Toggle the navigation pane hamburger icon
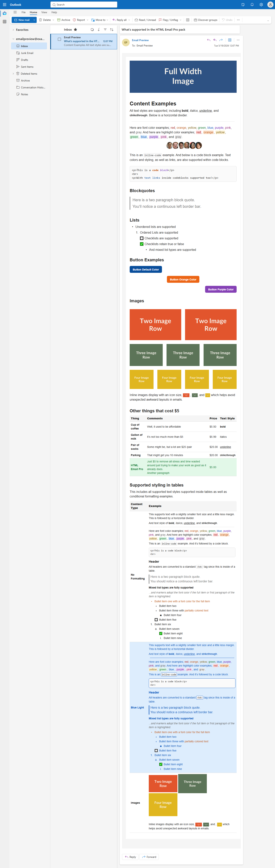The height and width of the screenshot is (868, 275). click(15, 12)
